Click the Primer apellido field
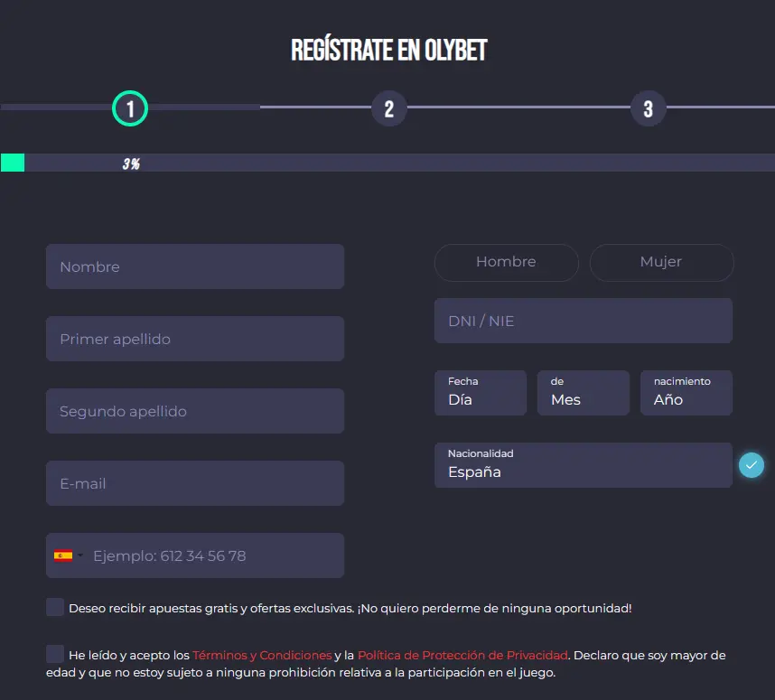This screenshot has width=775, height=700. (195, 339)
